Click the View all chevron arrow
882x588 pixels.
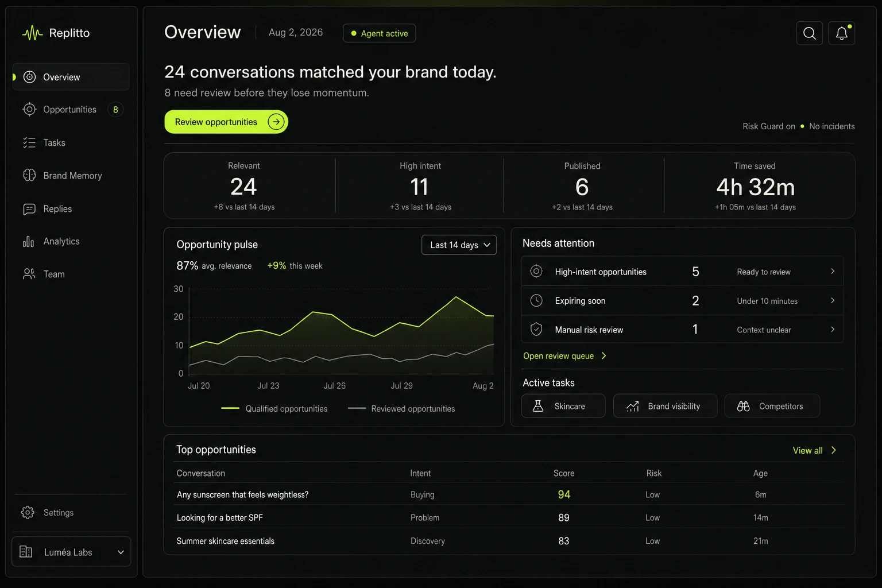[x=834, y=450]
